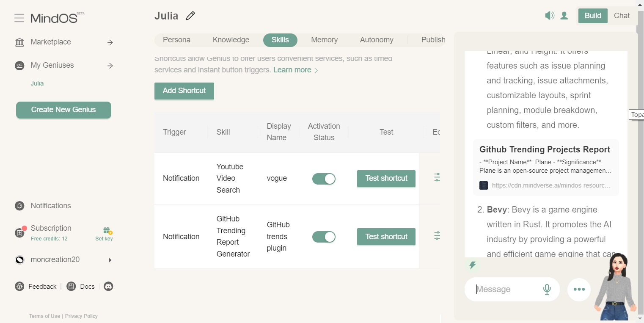
Task: Switch to the Knowledge tab
Action: coord(231,40)
